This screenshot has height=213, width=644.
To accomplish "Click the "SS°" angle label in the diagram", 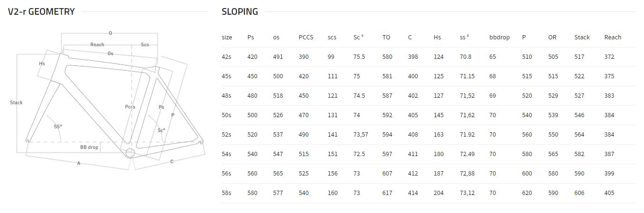I will 58,127.
